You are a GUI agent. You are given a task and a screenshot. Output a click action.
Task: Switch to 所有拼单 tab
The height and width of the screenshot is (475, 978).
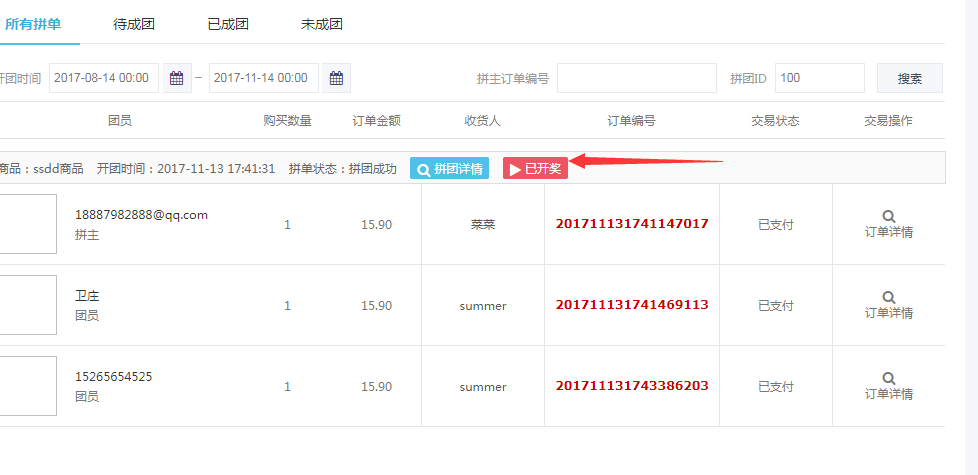[33, 24]
